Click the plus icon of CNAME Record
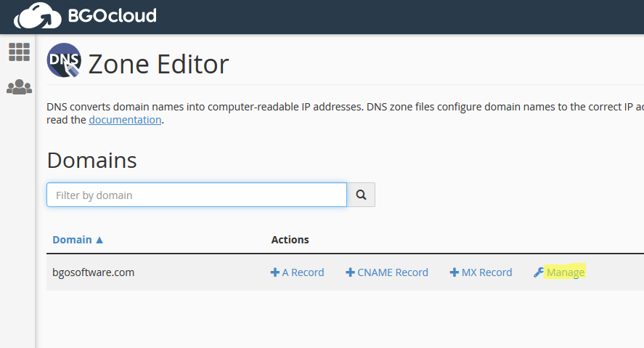This screenshot has height=348, width=644. (x=350, y=272)
